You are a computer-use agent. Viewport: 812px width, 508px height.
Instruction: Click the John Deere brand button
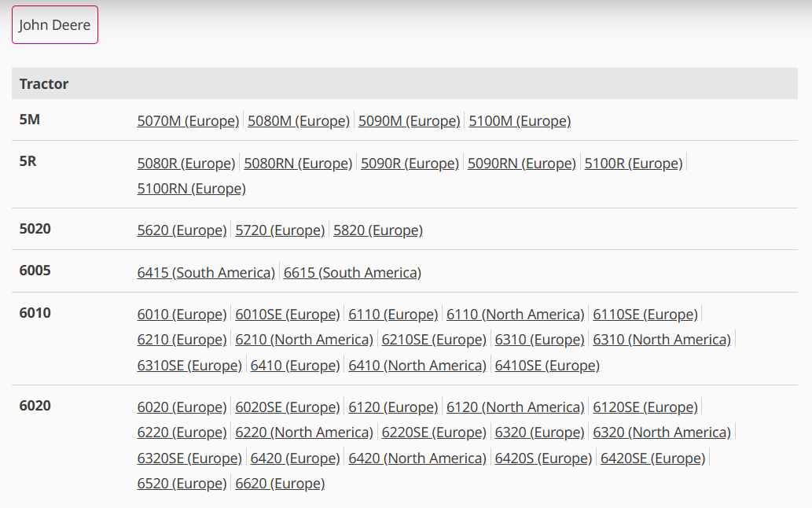(x=54, y=25)
